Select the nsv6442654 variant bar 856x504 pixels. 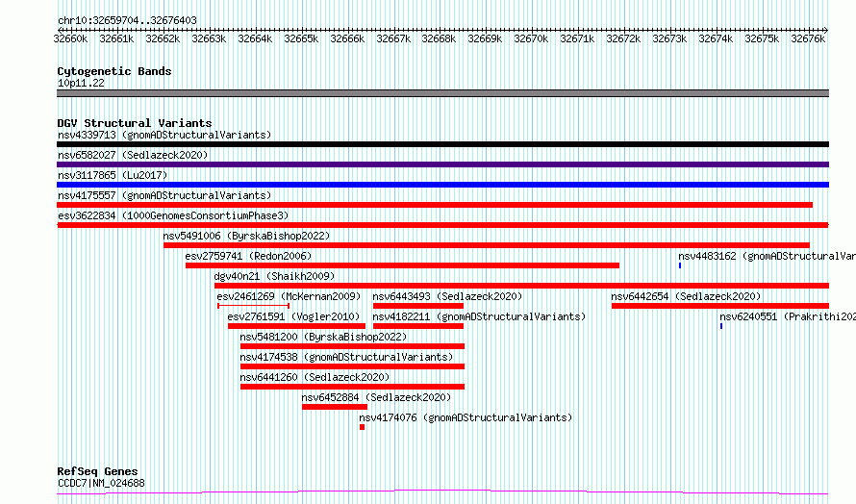[x=720, y=306]
